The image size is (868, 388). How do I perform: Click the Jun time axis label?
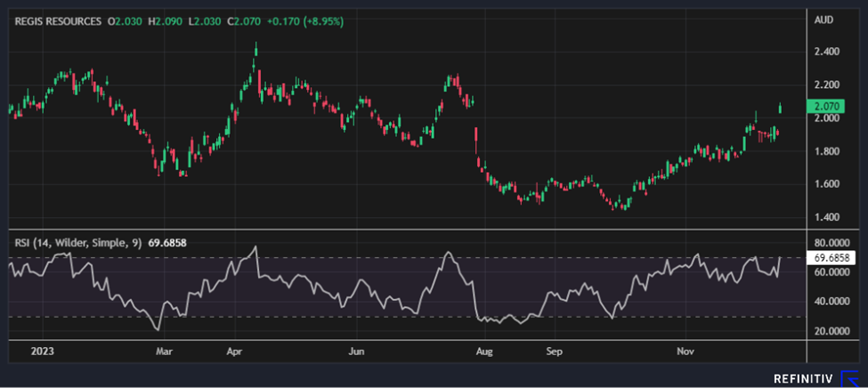coord(356,352)
